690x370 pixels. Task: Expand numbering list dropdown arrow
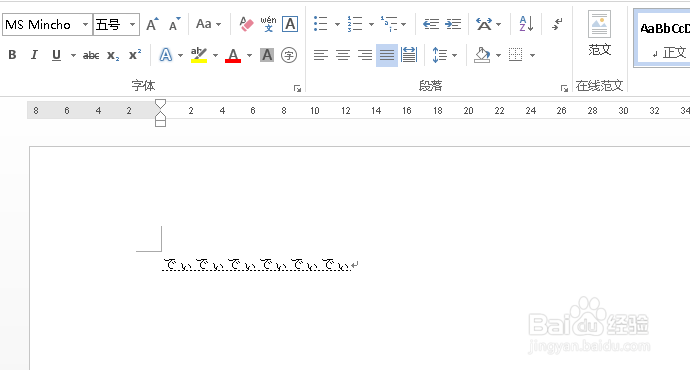point(371,24)
